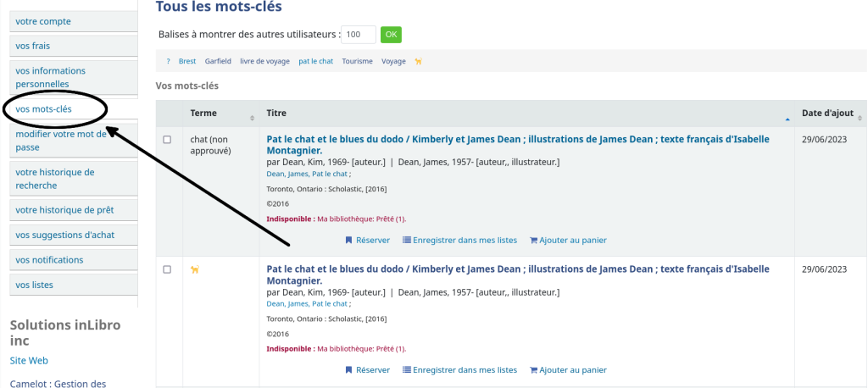Tick the checkbox for the cat emoji row
Screen dimensions: 868x388
(167, 269)
